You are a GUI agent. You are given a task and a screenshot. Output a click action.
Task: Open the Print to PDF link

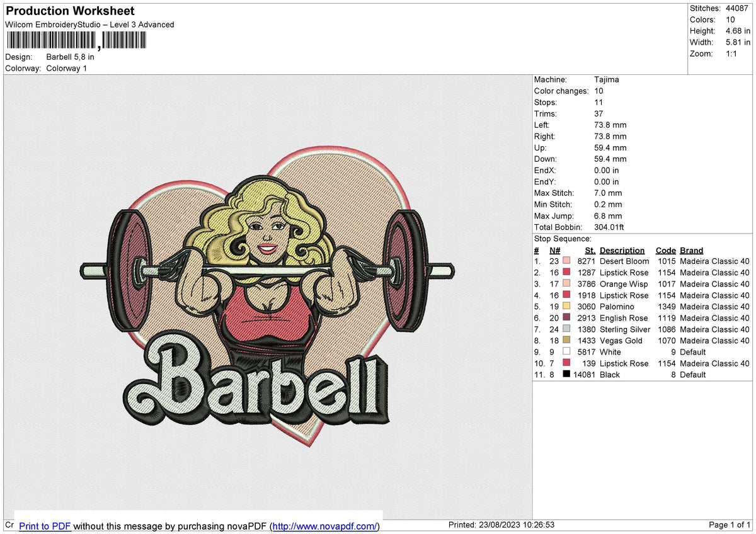(x=45, y=526)
